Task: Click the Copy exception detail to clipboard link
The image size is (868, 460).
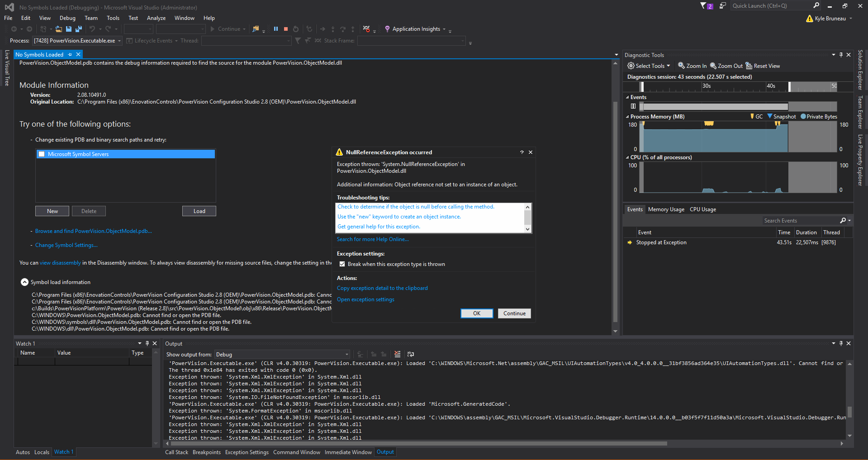Action: (x=382, y=288)
